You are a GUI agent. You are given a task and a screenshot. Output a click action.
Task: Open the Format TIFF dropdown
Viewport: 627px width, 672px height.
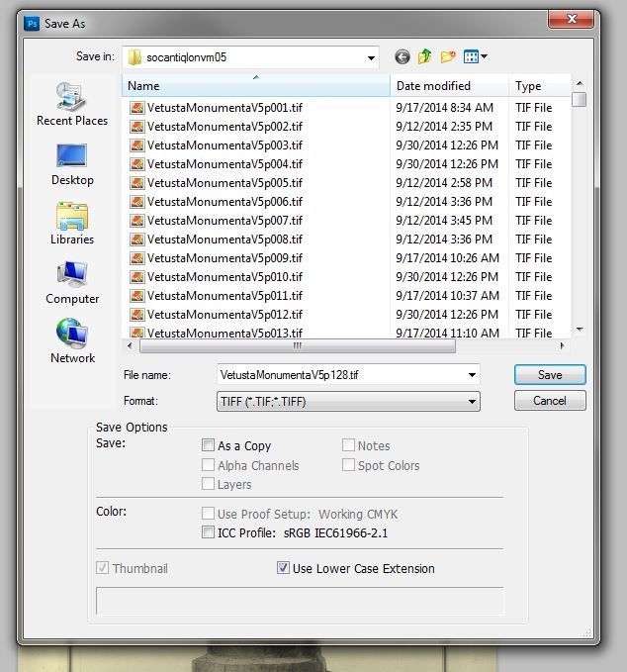[472, 402]
